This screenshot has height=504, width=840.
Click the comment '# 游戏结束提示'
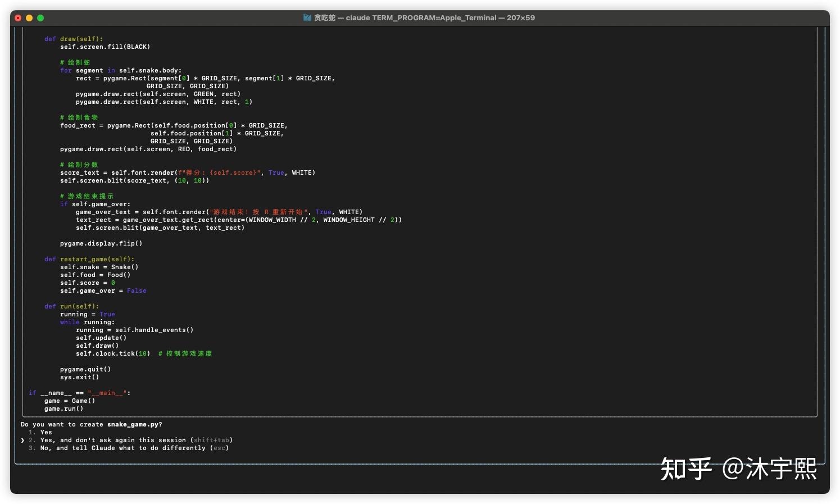point(87,196)
